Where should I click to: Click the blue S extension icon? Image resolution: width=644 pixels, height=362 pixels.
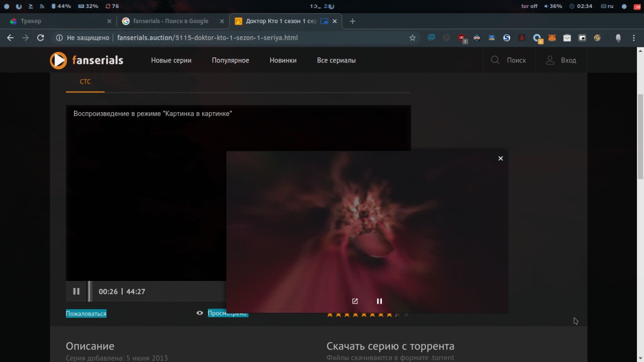click(x=507, y=38)
